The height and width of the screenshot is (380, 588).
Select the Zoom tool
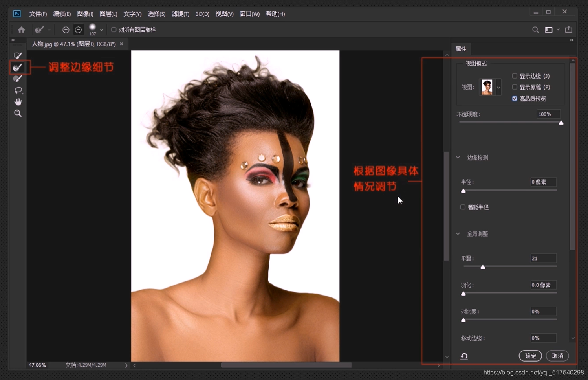click(x=18, y=113)
